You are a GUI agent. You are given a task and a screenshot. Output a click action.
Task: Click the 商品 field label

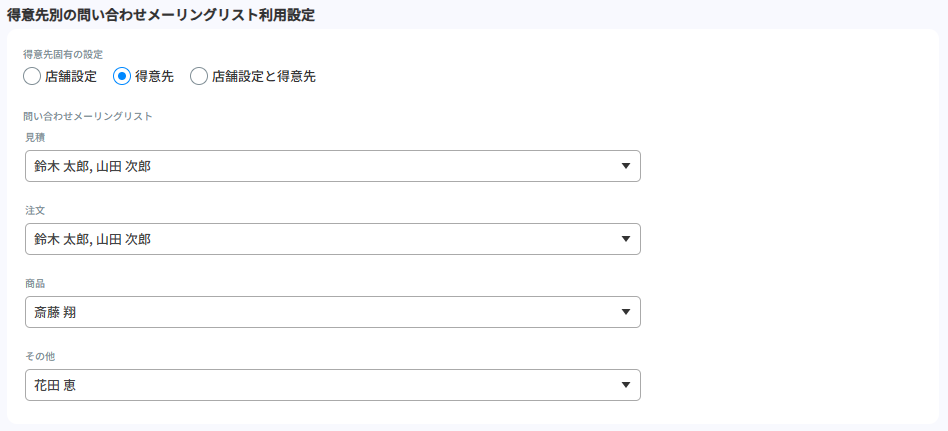pos(35,283)
